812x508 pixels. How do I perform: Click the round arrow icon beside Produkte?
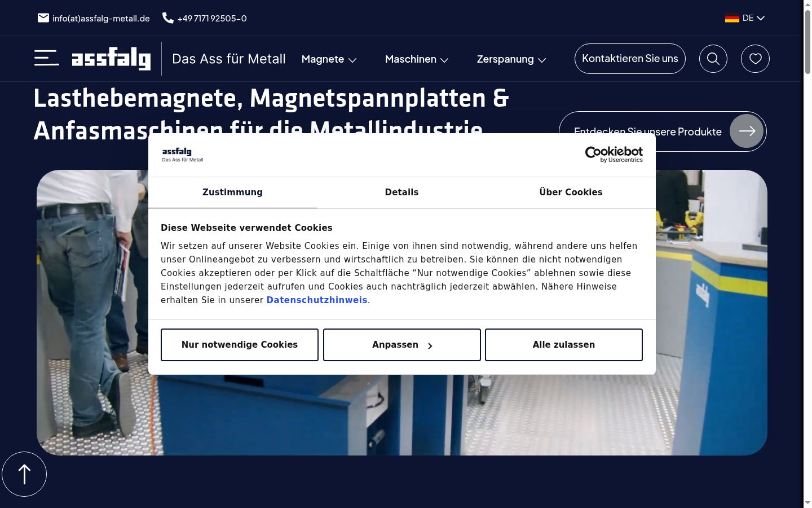[x=747, y=131]
